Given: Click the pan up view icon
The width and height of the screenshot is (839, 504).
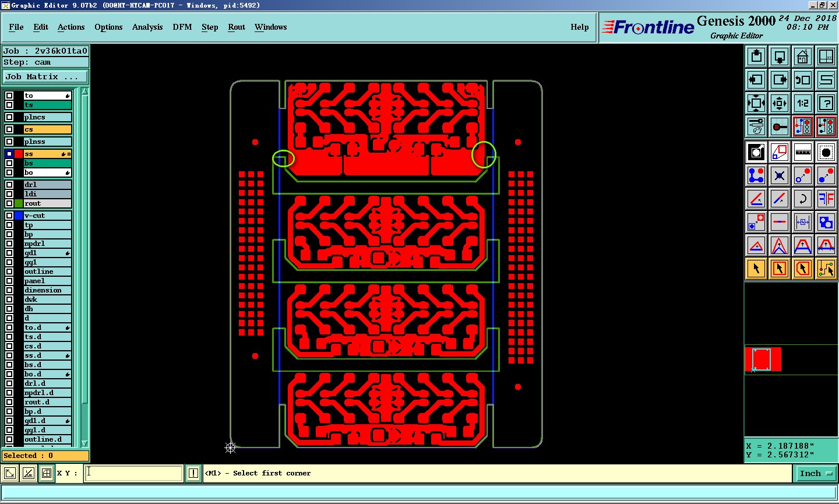Looking at the screenshot, I should coord(756,57).
